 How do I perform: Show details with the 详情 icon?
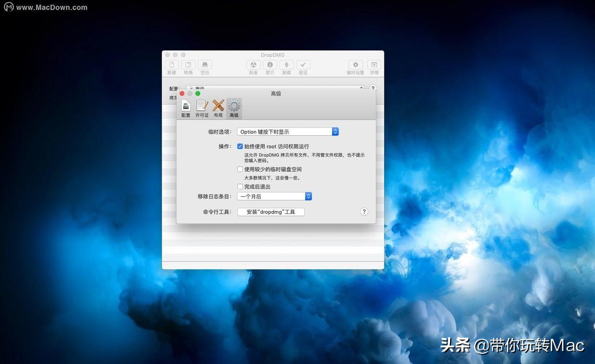pos(374,66)
